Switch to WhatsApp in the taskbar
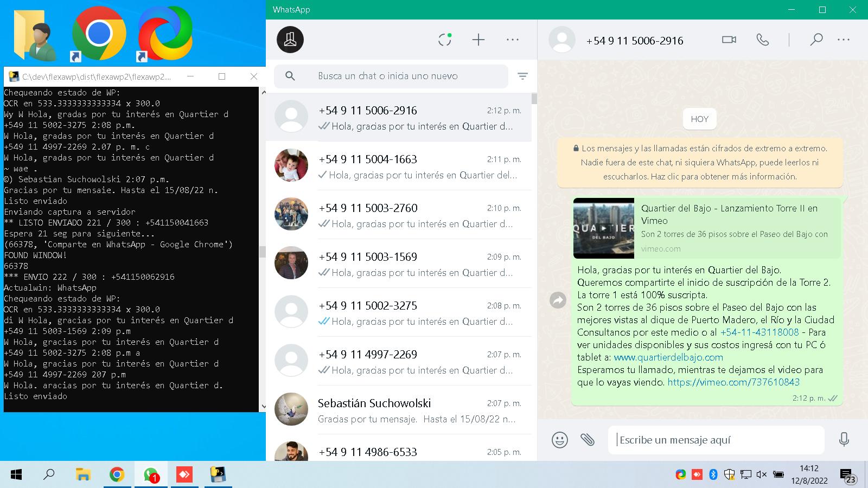 (x=151, y=475)
